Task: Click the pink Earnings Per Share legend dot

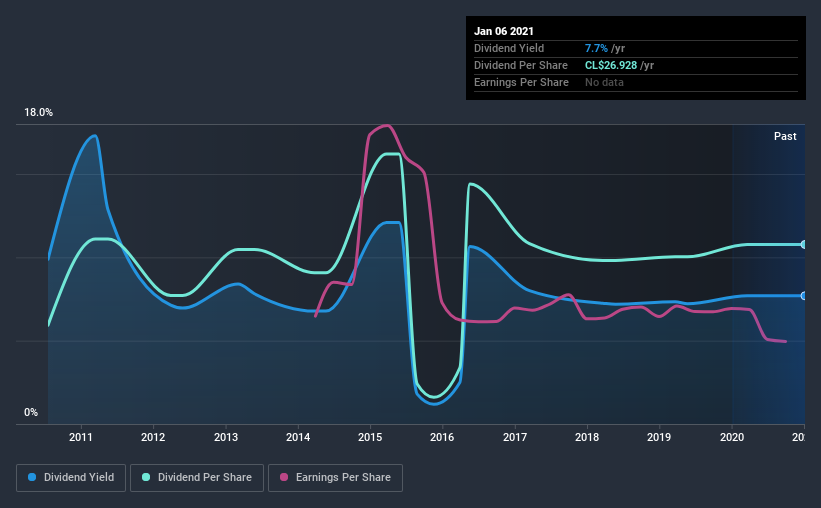Action: [284, 477]
